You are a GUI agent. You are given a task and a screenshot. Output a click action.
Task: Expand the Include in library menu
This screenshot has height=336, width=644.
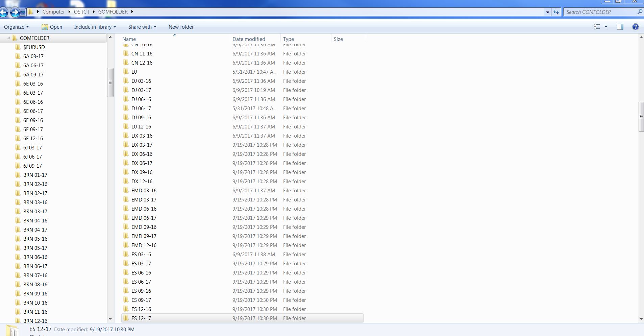pos(95,27)
